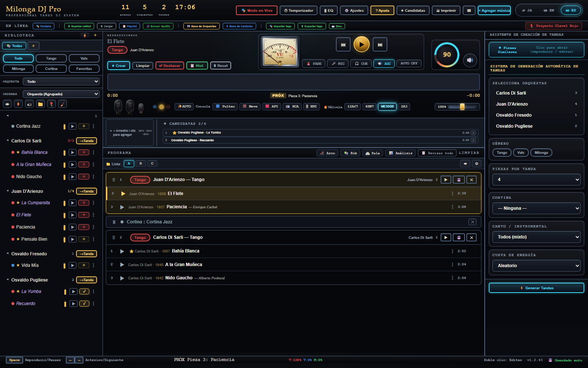
Task: Toggle the FADE option
Action: [314, 63]
